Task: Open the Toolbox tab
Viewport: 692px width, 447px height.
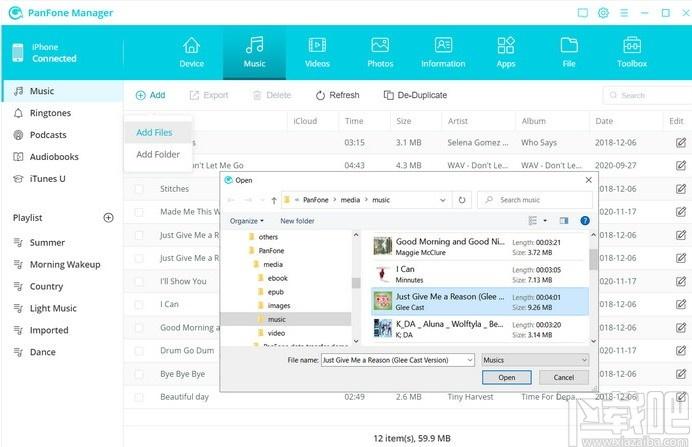Action: pyautogui.click(x=632, y=52)
